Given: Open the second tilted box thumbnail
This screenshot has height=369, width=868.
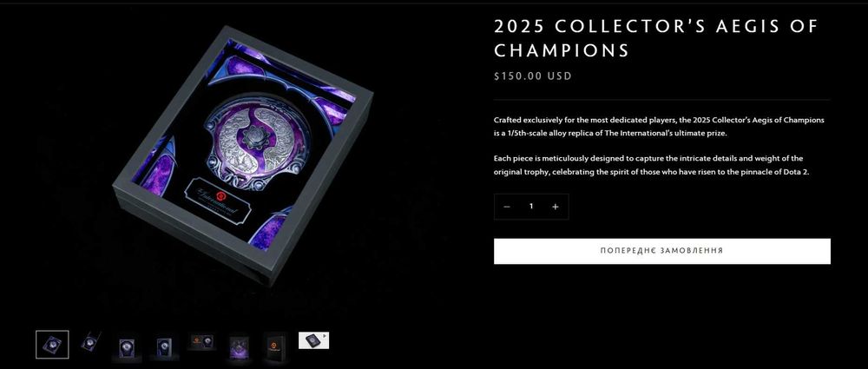Looking at the screenshot, I should tap(90, 341).
